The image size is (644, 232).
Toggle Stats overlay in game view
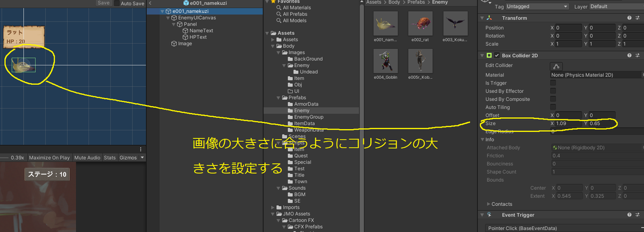tap(109, 158)
